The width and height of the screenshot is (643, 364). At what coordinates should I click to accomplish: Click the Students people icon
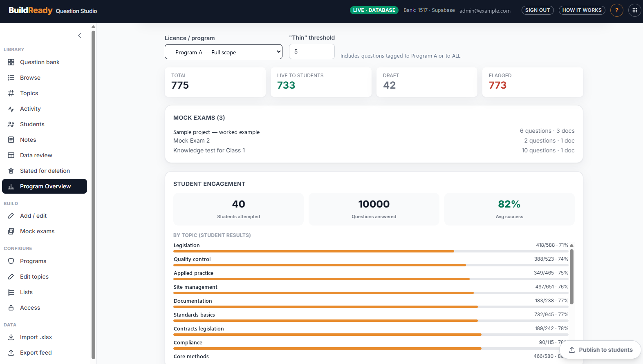(11, 124)
